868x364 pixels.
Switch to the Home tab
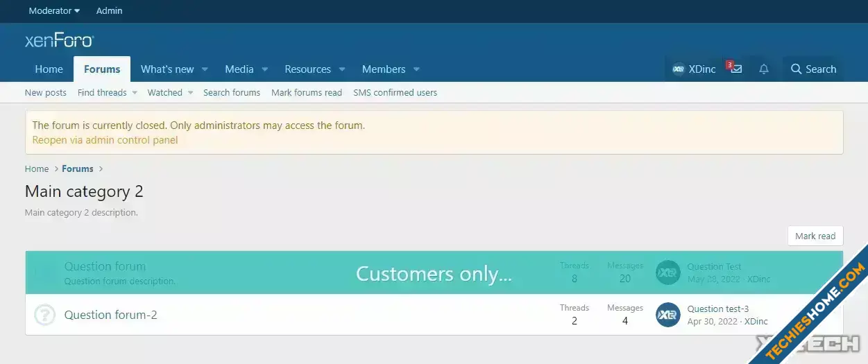click(49, 69)
